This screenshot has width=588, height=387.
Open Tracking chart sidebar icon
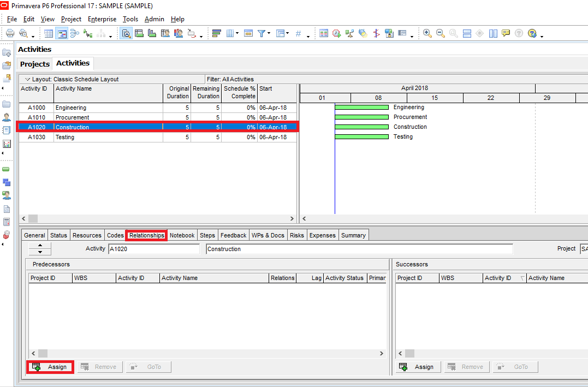[x=7, y=144]
